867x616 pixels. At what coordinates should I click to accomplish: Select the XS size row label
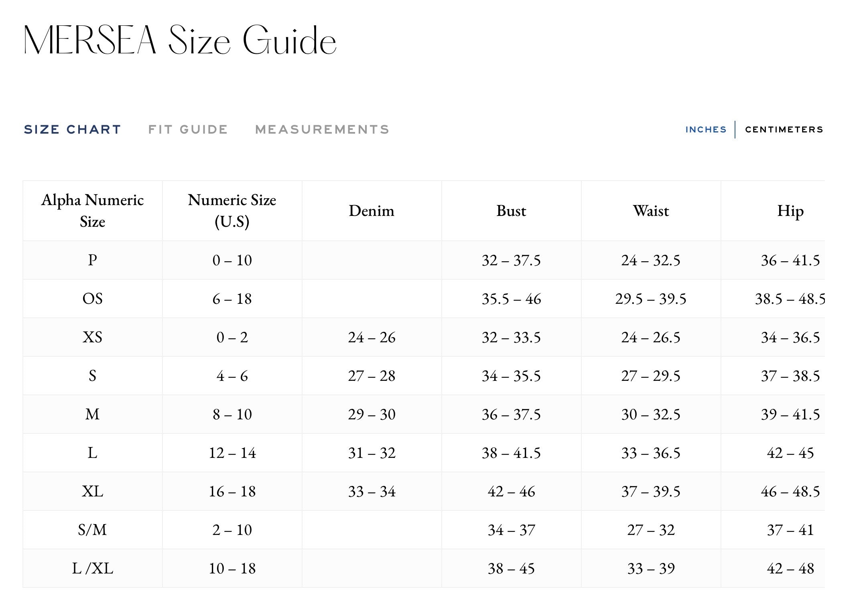pyautogui.click(x=93, y=337)
